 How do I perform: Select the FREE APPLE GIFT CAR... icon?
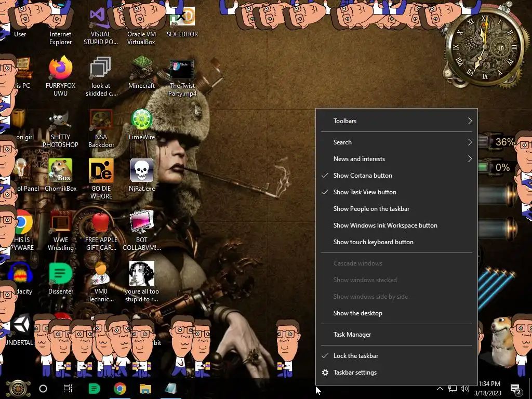[x=101, y=231]
